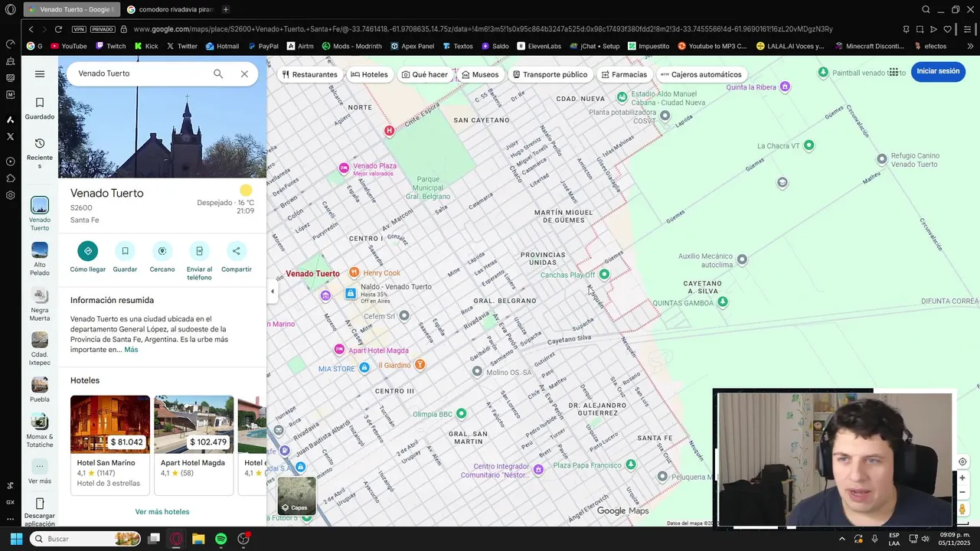
Task: Click the Canchas Play Off pin
Action: [x=604, y=274]
